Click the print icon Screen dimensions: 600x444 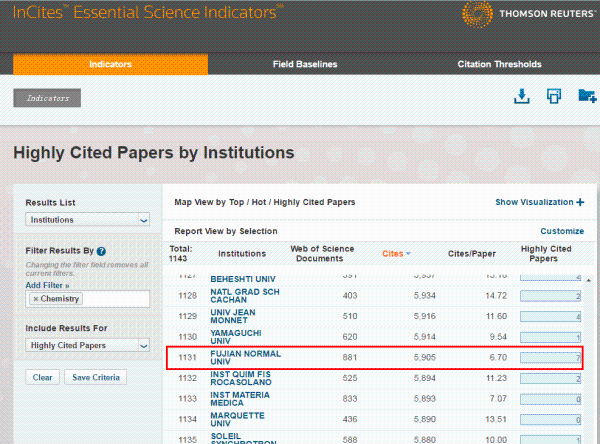(x=553, y=96)
